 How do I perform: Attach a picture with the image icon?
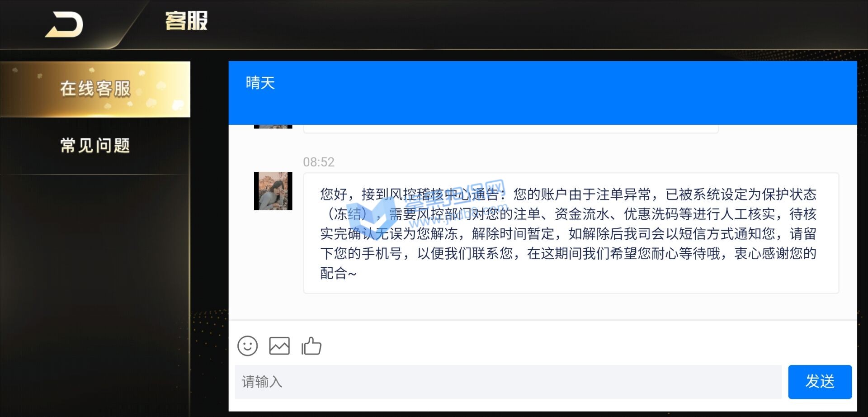[x=279, y=346]
